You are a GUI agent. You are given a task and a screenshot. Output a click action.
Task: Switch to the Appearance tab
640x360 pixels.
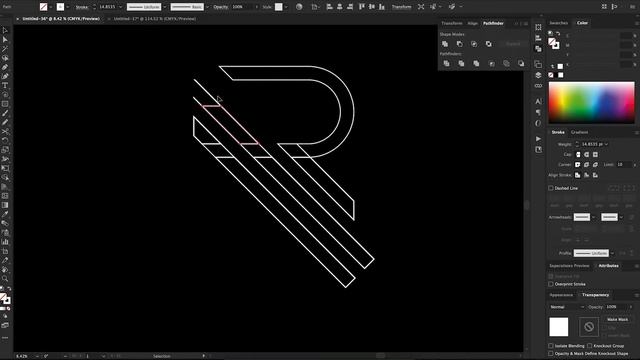[561, 295]
